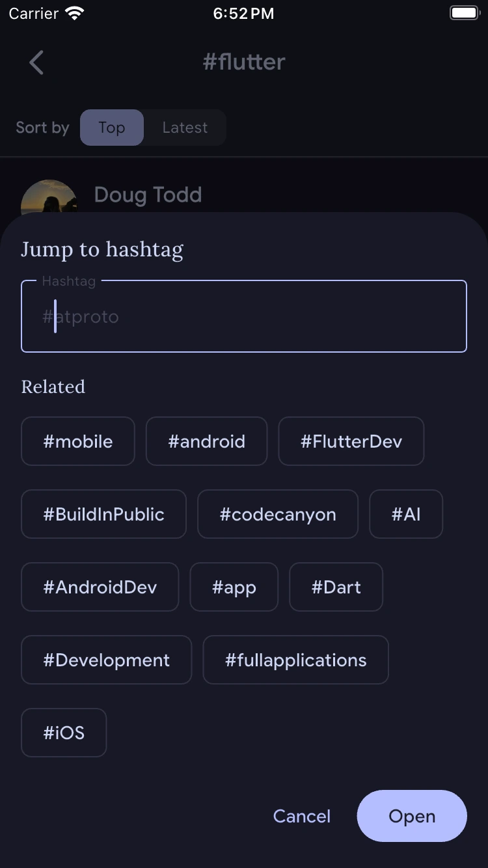Choose the #iOS hashtag chip
Image resolution: width=488 pixels, height=868 pixels.
[64, 733]
